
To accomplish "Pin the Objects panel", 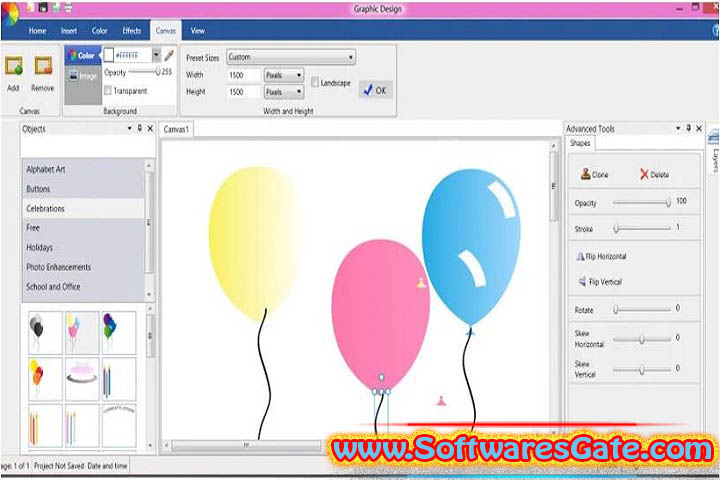I will [140, 129].
